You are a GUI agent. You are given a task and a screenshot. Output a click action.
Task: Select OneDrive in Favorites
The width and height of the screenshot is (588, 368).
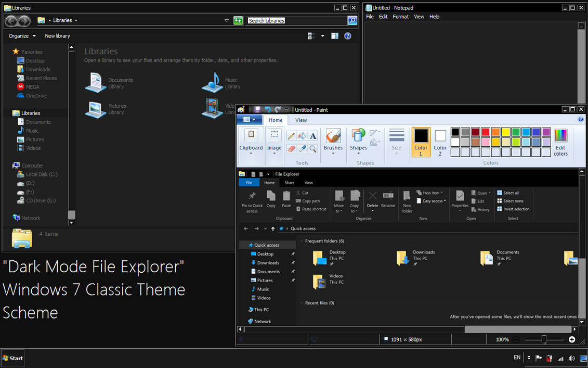[x=32, y=96]
